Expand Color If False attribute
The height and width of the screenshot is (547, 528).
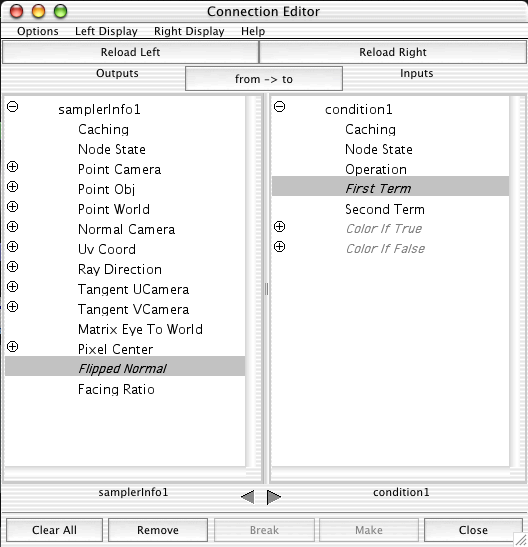(x=279, y=247)
